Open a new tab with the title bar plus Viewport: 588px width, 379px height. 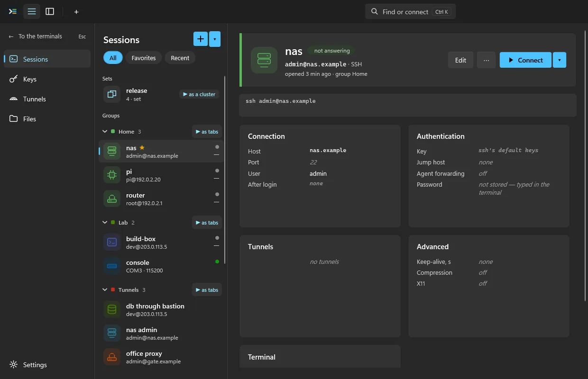(x=76, y=12)
